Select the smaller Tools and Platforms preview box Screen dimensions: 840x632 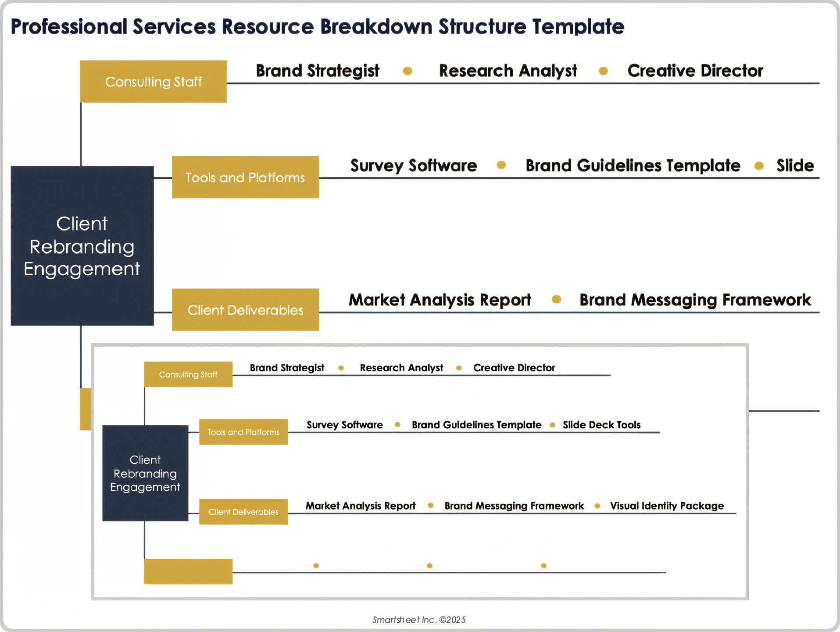(243, 431)
